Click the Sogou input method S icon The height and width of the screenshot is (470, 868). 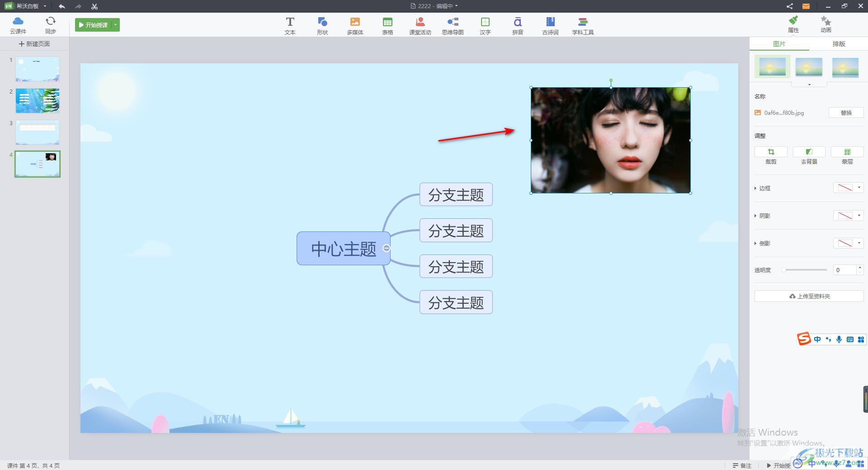(x=804, y=339)
